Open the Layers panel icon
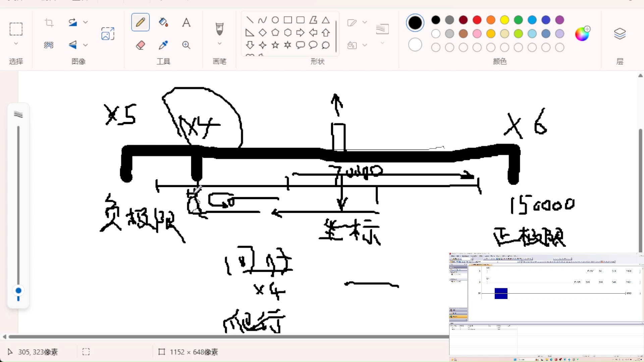 click(620, 34)
